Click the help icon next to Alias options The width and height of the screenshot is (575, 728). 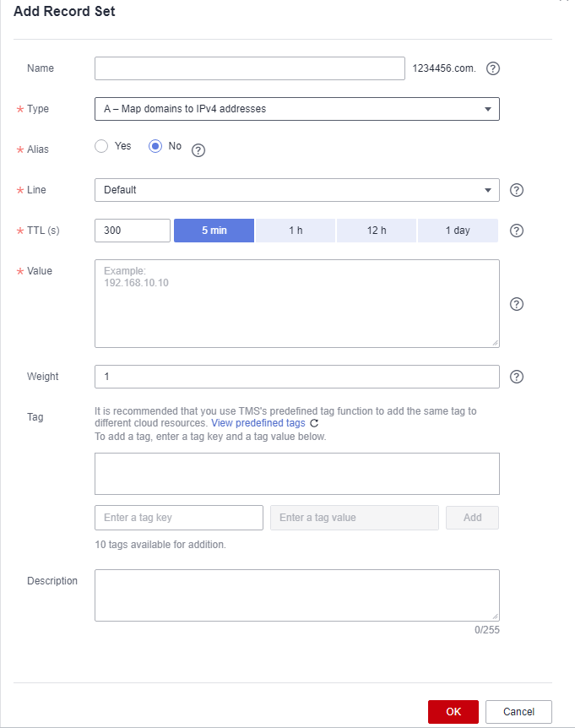click(x=198, y=150)
